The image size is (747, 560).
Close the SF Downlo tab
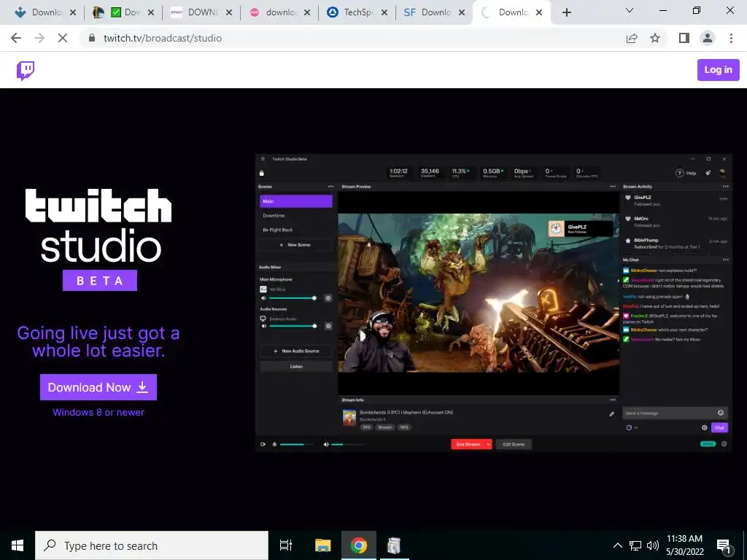pos(462,13)
